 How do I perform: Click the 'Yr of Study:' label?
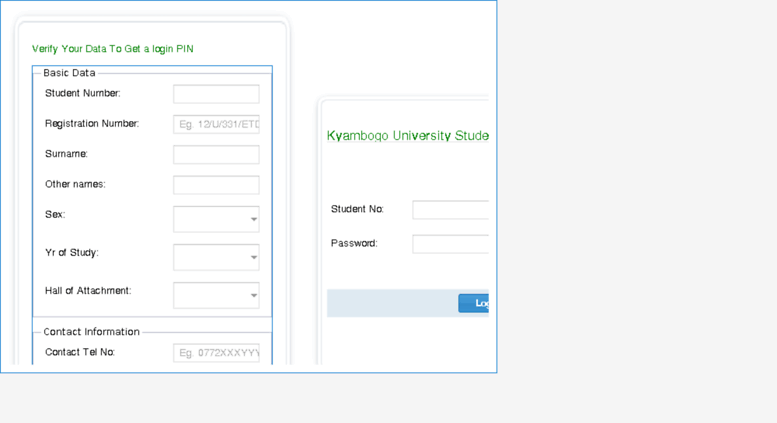pos(72,253)
